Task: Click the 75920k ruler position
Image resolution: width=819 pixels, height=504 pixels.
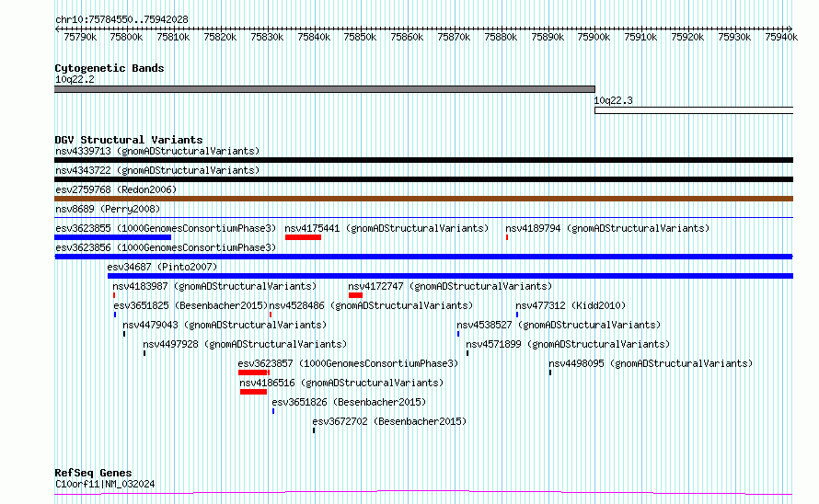Action: 687,38
